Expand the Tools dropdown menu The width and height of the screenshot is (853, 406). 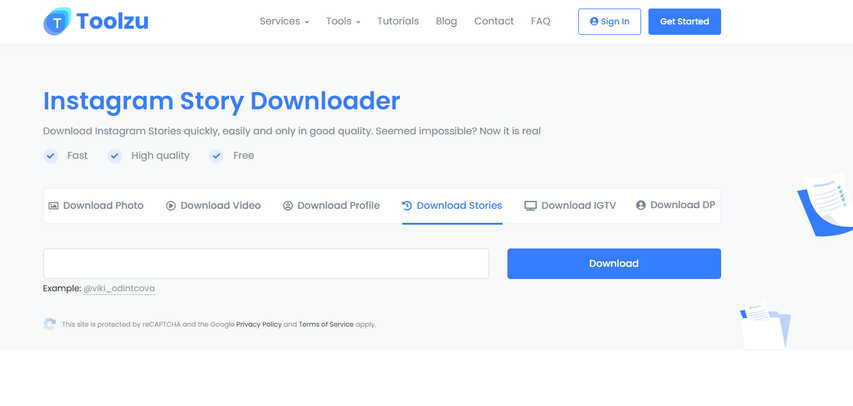point(343,21)
